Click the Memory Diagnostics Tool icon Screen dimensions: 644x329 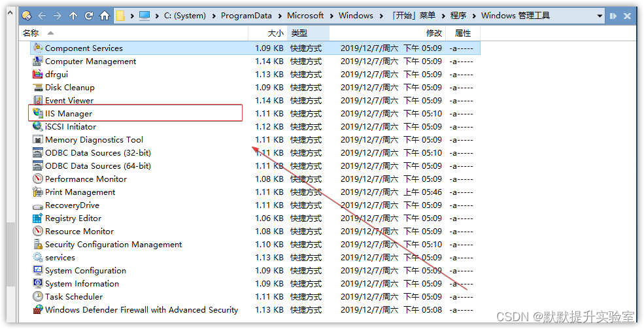point(38,140)
